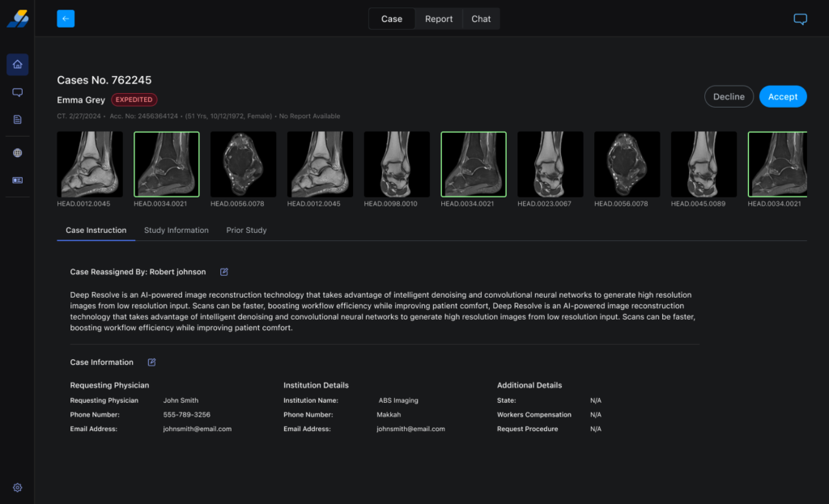The width and height of the screenshot is (829, 504).
Task: Switch to the Report tab
Action: [x=439, y=19]
